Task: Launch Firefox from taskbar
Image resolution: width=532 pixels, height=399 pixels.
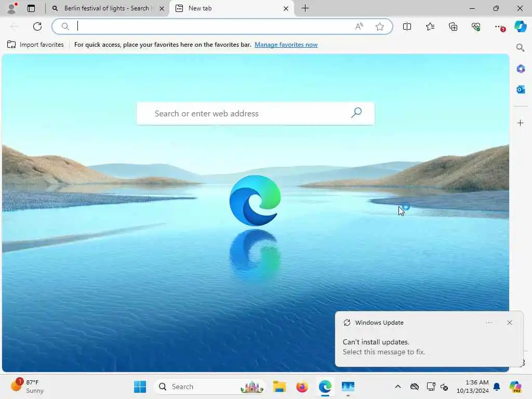Action: (x=302, y=387)
